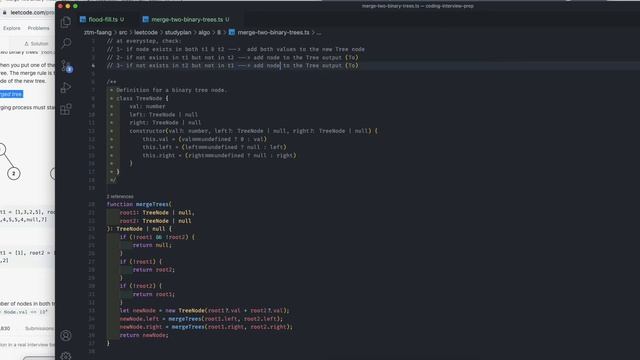640x360 pixels.
Task: Expand the trailing ellipsis breadcrumb
Action: click(x=319, y=32)
